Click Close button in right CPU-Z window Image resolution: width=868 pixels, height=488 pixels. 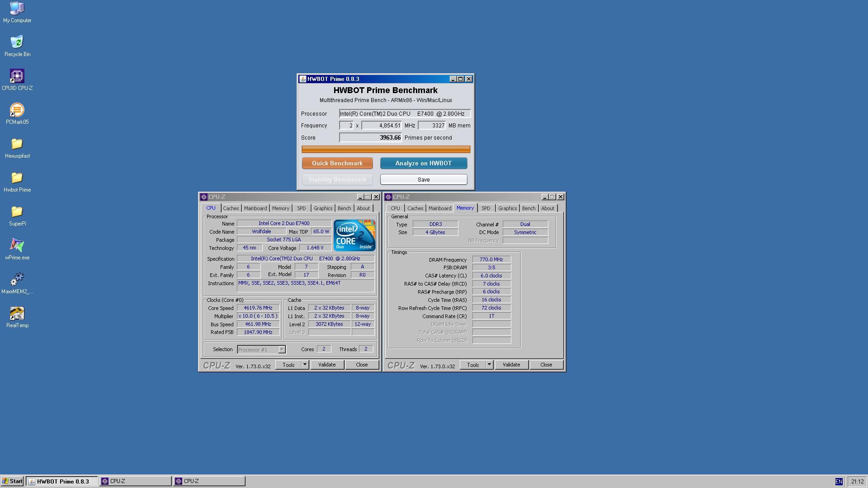coord(546,365)
